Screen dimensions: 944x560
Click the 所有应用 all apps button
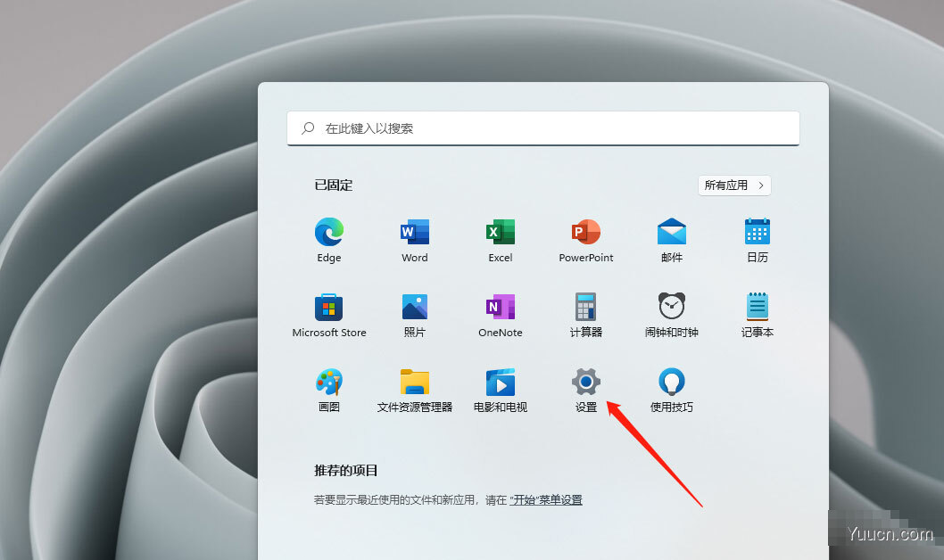(734, 185)
